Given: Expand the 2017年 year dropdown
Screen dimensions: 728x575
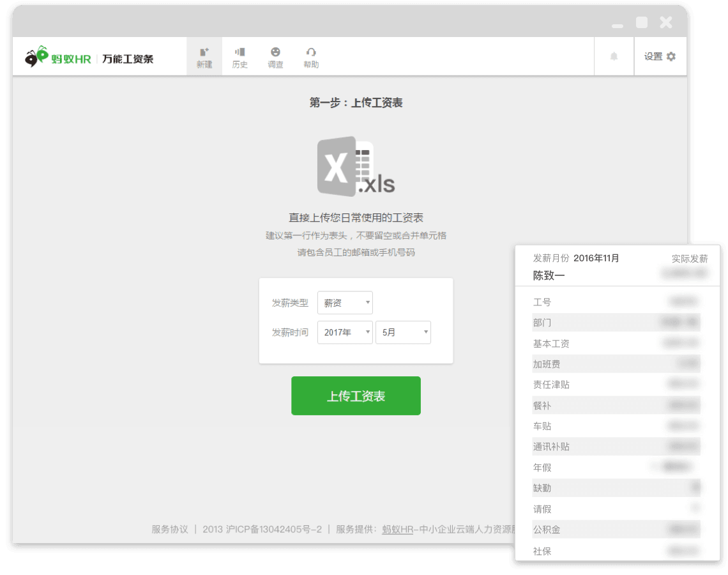Looking at the screenshot, I should point(345,332).
